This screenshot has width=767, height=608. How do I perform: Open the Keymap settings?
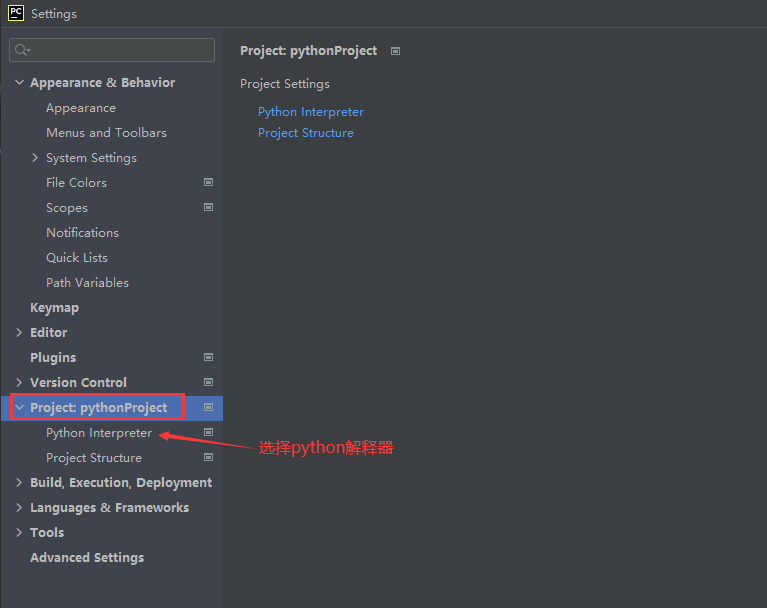point(54,308)
